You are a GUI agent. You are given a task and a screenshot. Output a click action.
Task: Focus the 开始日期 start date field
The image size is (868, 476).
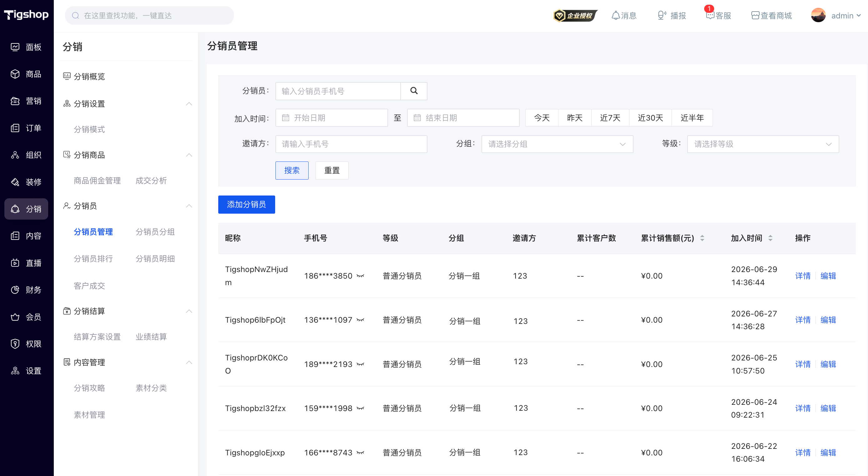pyautogui.click(x=331, y=118)
